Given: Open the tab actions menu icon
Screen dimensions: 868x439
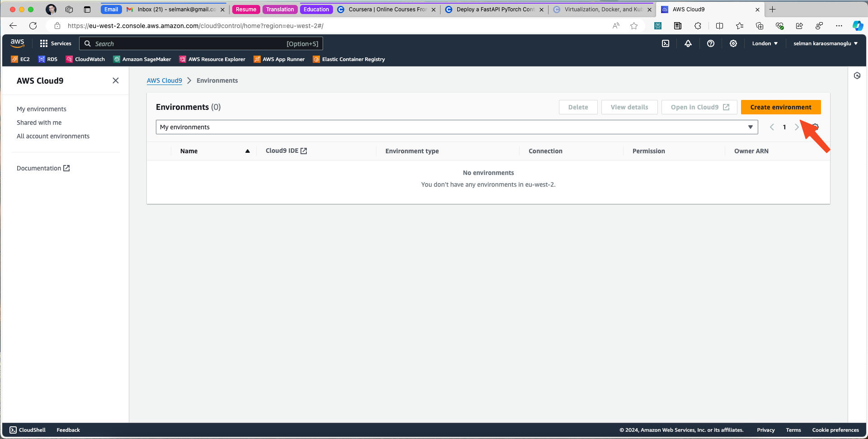Looking at the screenshot, I should pos(87,9).
